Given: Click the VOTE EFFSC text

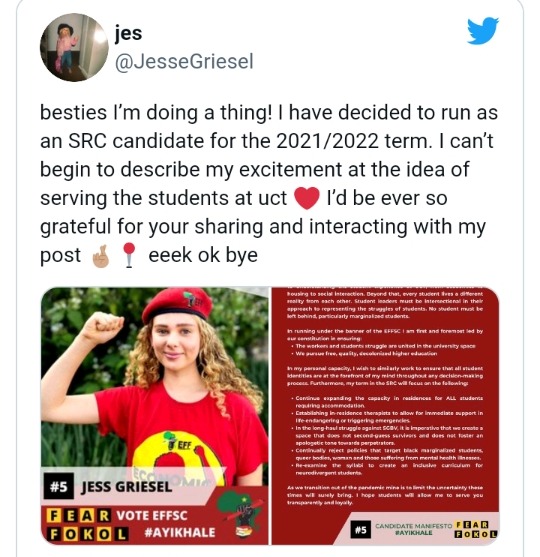Looking at the screenshot, I should click(152, 515).
